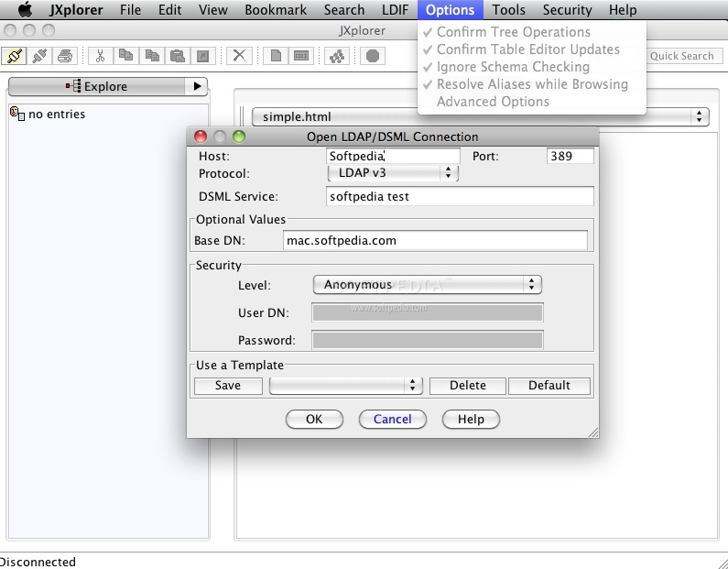Click Cancel in the connection dialog

[392, 419]
